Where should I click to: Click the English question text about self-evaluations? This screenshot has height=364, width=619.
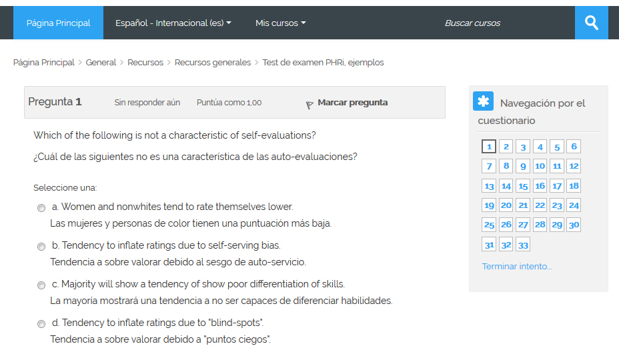coord(175,135)
